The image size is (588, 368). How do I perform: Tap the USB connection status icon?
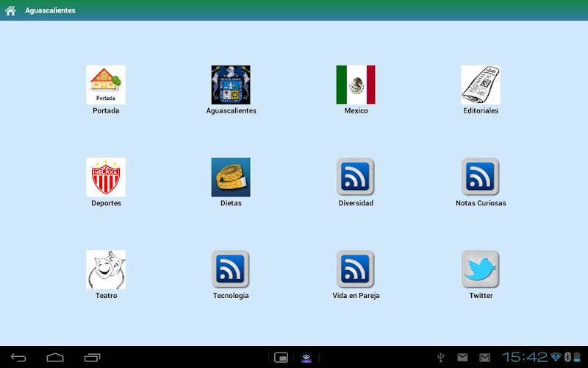(441, 358)
